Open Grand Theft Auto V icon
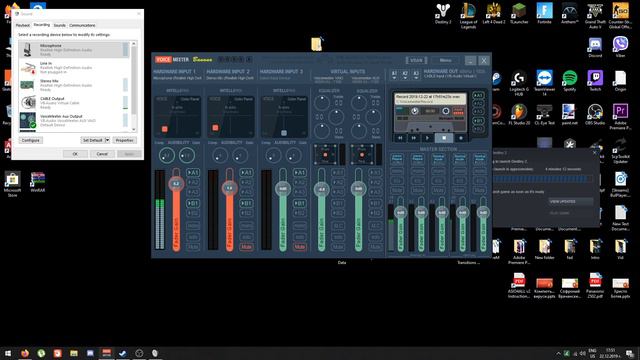 click(595, 16)
